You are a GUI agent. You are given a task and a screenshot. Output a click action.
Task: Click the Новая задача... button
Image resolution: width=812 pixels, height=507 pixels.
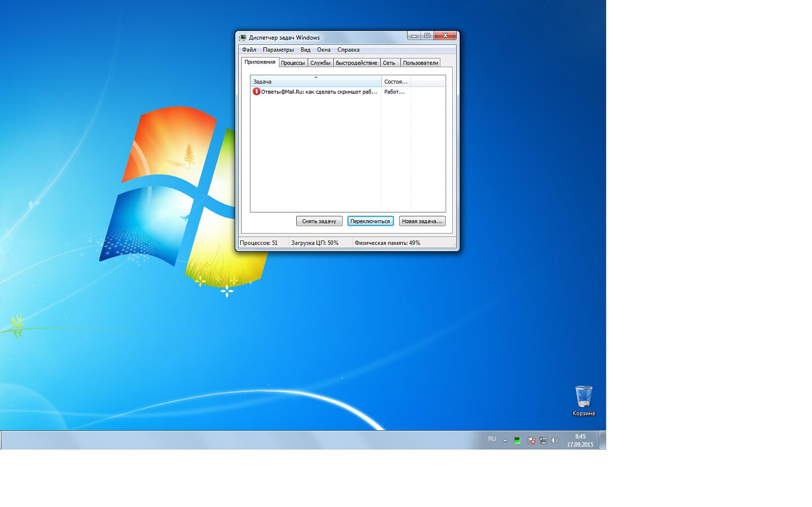[x=422, y=221]
